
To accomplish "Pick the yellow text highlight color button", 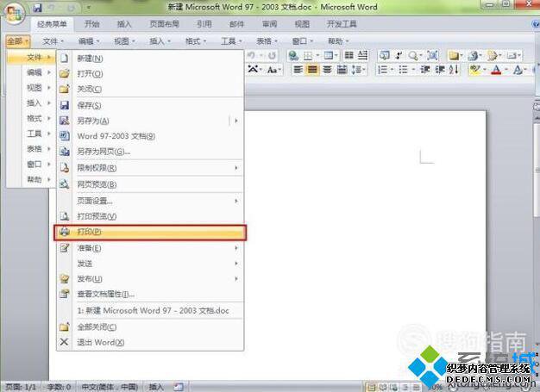I will click(x=475, y=70).
